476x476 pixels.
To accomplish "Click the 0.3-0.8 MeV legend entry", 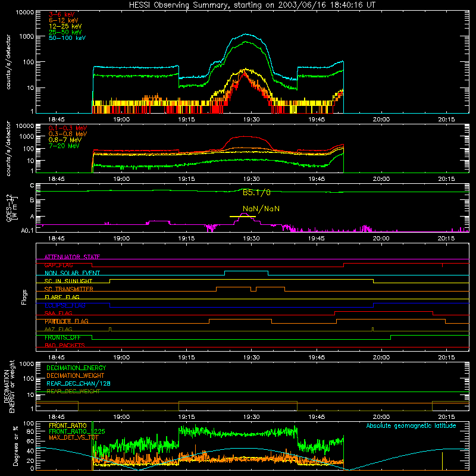I will (x=68, y=134).
